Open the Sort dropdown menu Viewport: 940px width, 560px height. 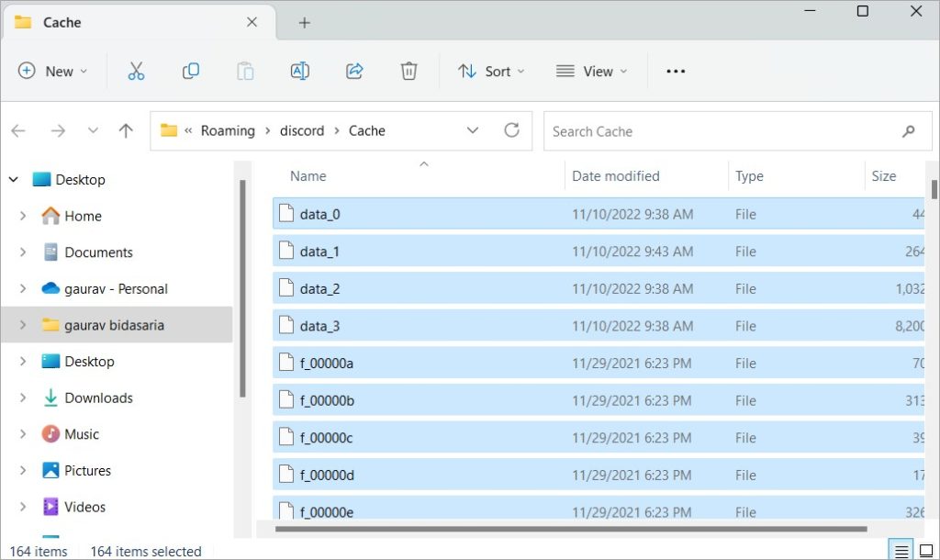pyautogui.click(x=492, y=72)
